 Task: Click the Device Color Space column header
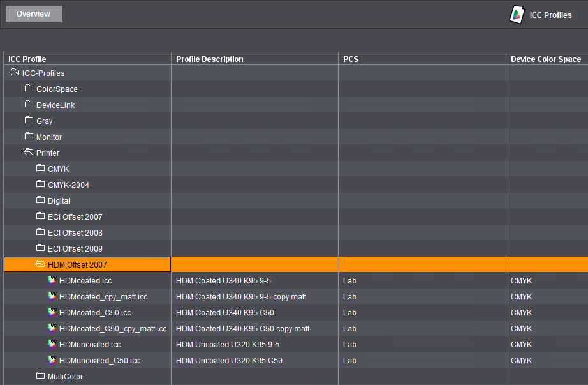(545, 59)
